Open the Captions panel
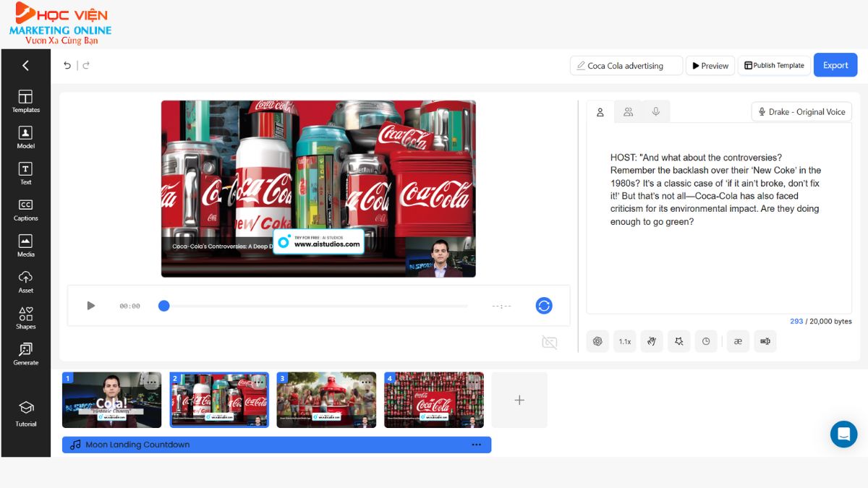The width and height of the screenshot is (868, 488). click(25, 210)
